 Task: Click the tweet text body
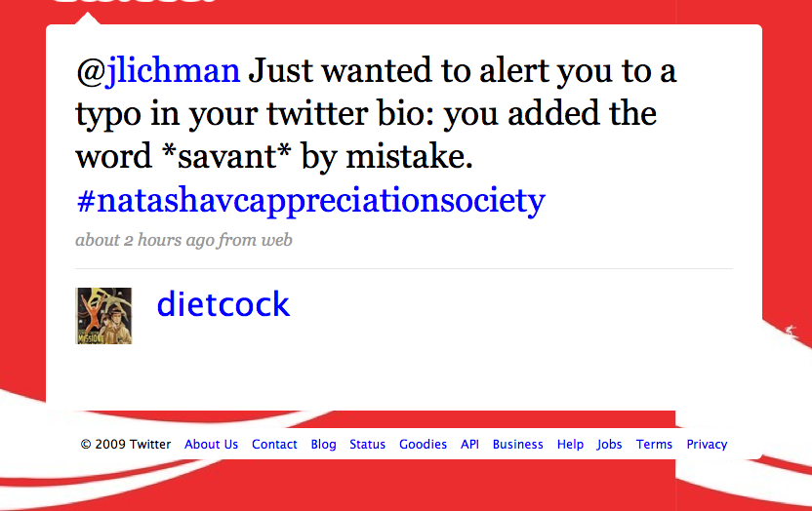(377, 114)
